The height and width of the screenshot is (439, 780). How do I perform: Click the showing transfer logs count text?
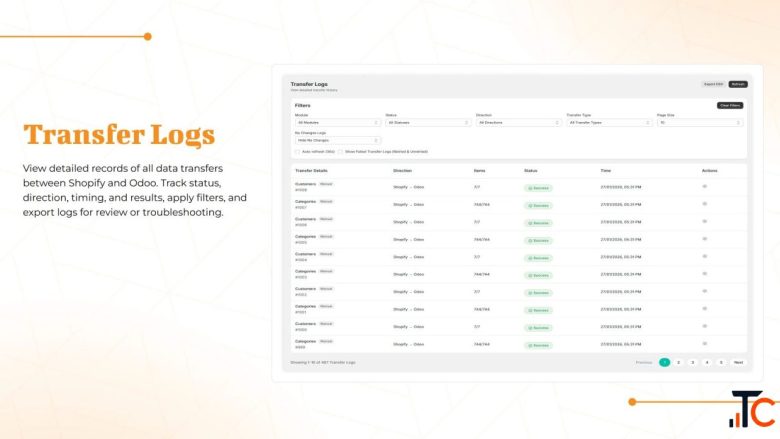pos(323,362)
